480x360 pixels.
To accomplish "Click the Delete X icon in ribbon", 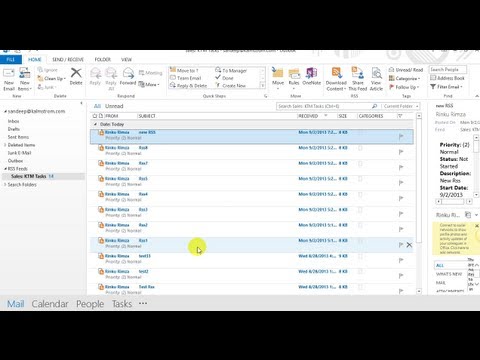I will 76,72.
